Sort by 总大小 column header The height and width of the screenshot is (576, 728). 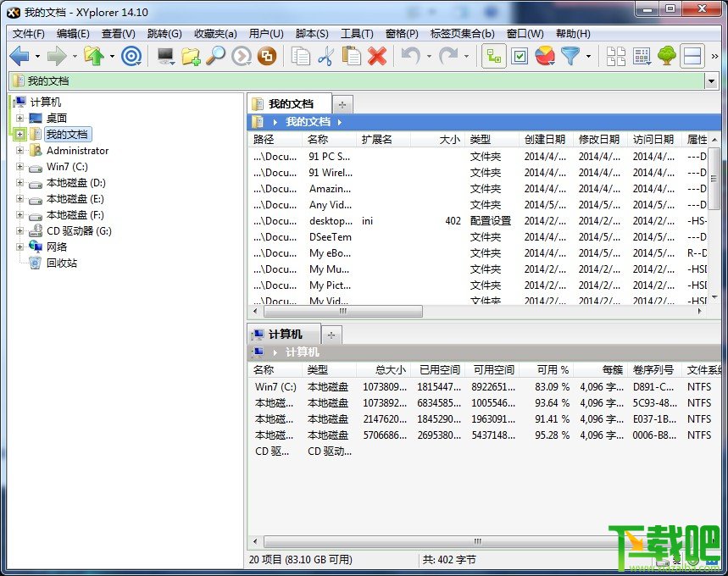click(x=384, y=370)
